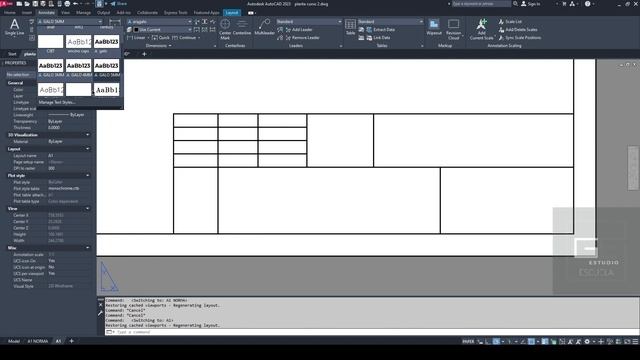Click the search magnifier icon in title bar

coord(516,4)
